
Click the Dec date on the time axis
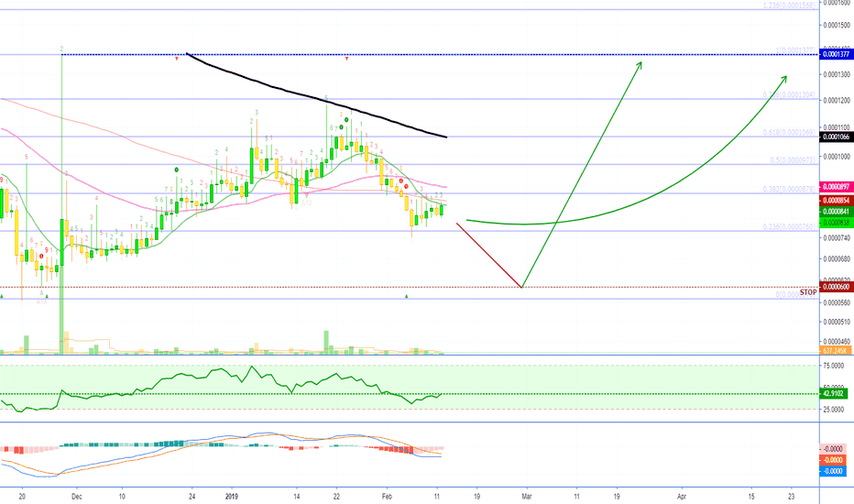(77, 497)
